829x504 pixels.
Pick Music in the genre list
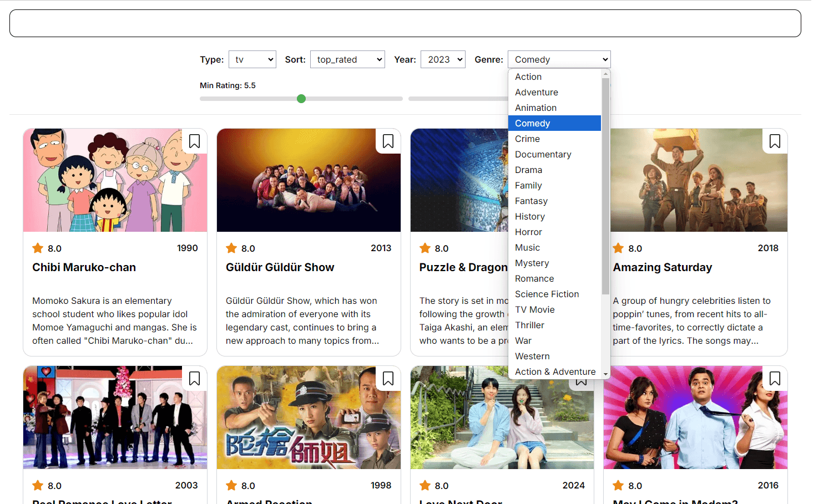pos(554,247)
